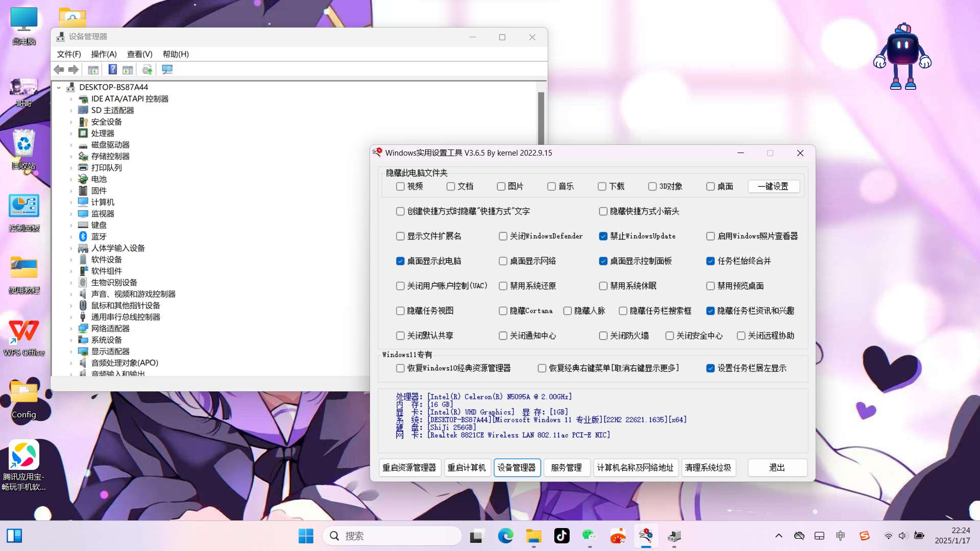Check the 下载 hide folder checkbox
980x551 pixels.
pos(602,187)
